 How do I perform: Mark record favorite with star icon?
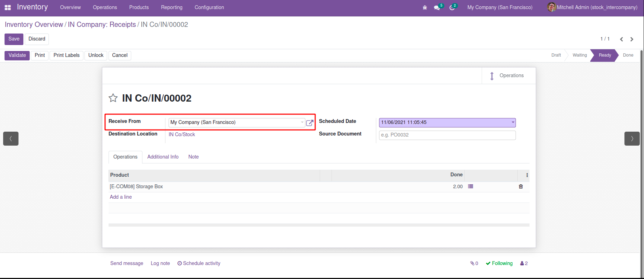[x=113, y=98]
